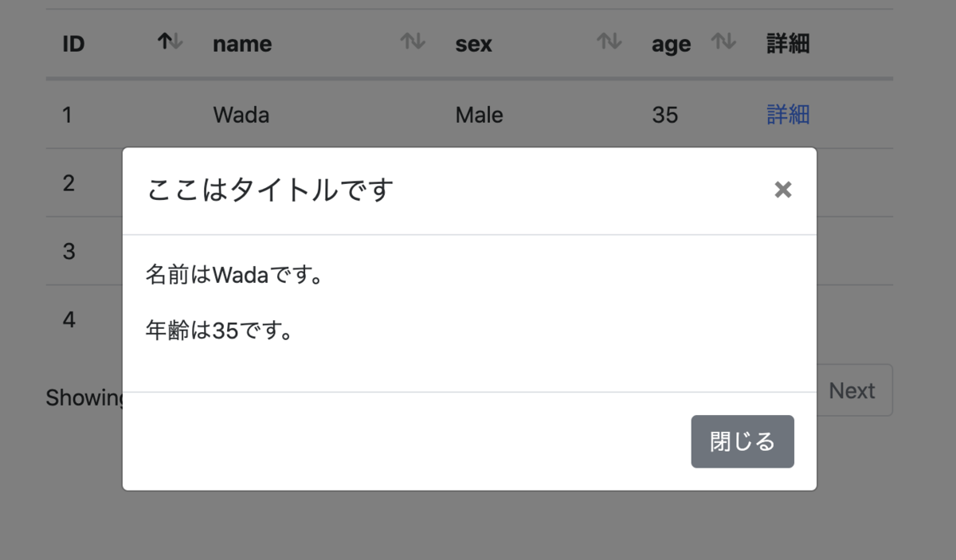The height and width of the screenshot is (560, 956).
Task: Click the ID column header label
Action: pyautogui.click(x=73, y=44)
